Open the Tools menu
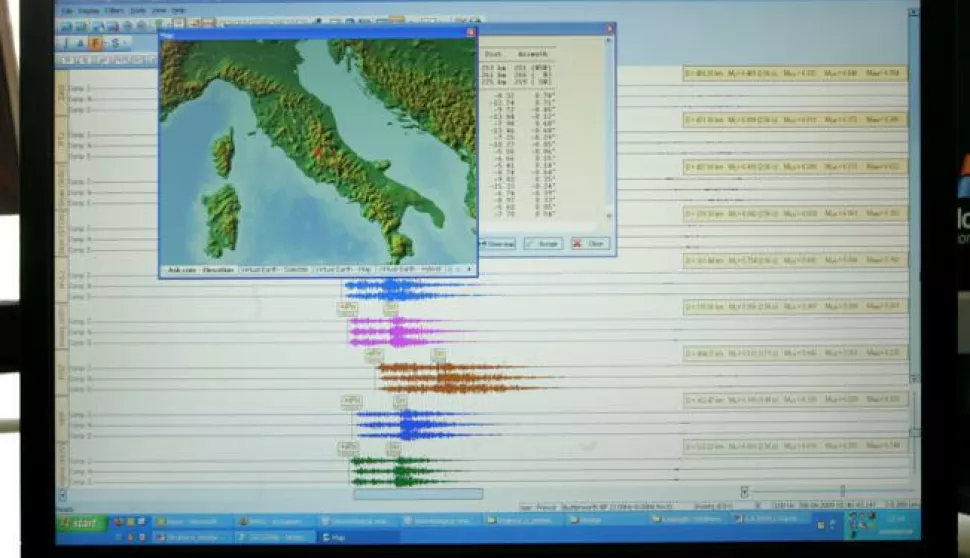This screenshot has width=970, height=558. [x=137, y=11]
